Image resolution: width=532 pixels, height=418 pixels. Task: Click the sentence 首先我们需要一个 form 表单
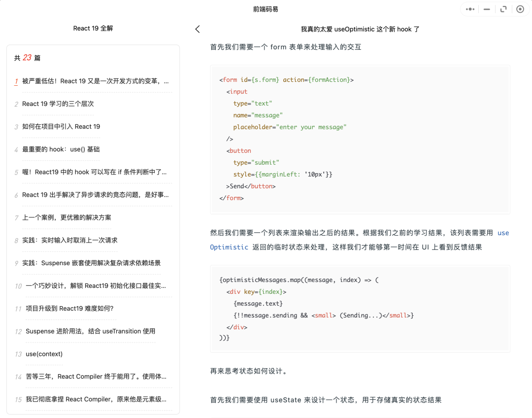point(286,47)
